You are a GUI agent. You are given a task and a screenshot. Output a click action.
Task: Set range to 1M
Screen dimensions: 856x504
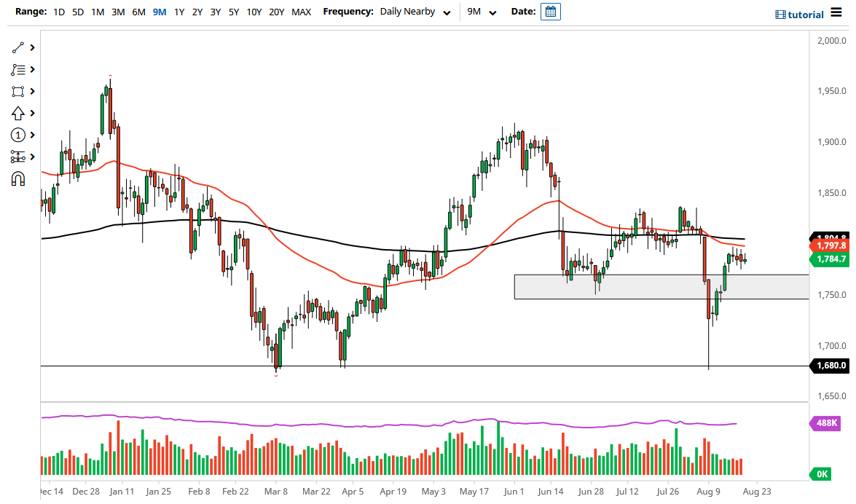pyautogui.click(x=98, y=12)
